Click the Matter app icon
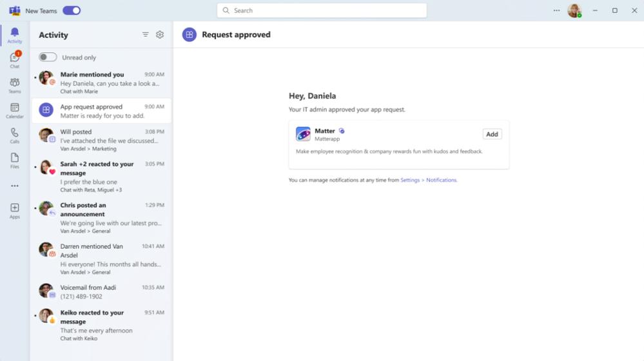The width and height of the screenshot is (644, 361). [x=303, y=134]
